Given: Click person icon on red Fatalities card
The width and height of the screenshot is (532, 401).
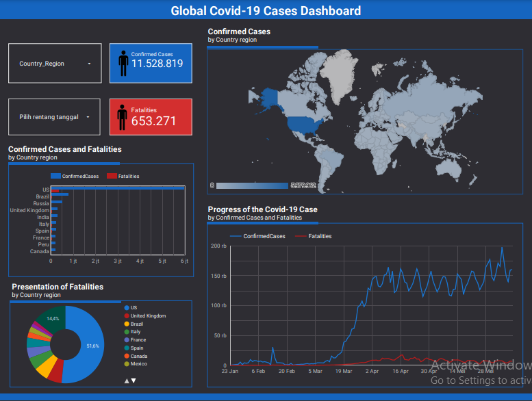Looking at the screenshot, I should click(x=123, y=118).
